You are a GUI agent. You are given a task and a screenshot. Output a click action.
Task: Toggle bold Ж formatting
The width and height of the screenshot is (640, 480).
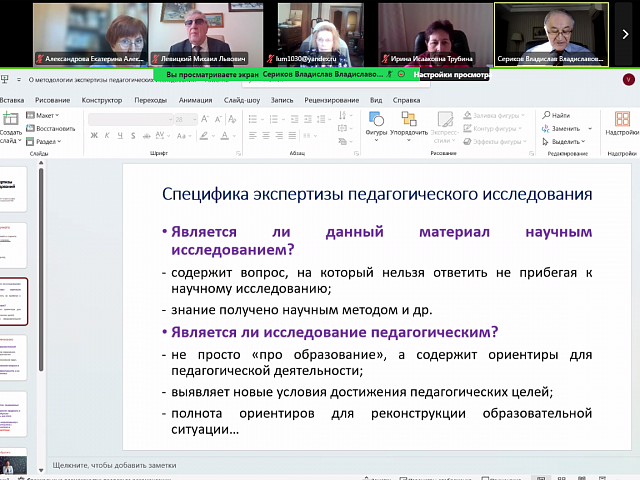[x=93, y=135]
